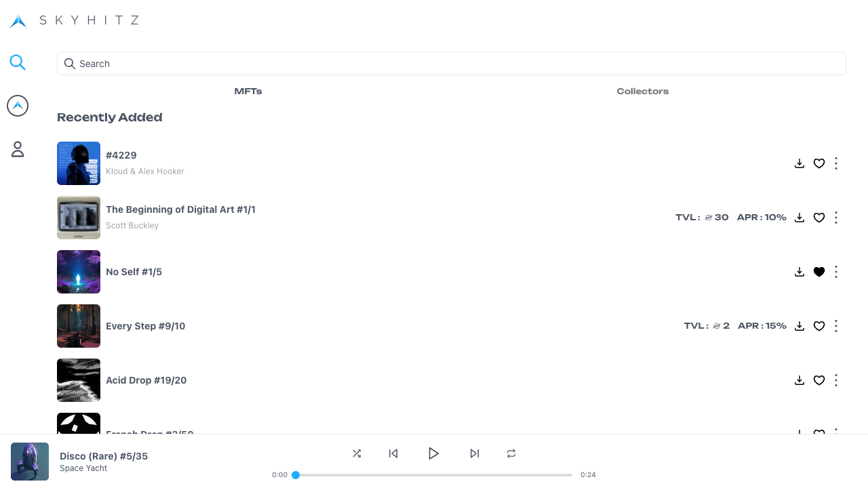
Task: Select the Acid Drop #19/20 title
Action: coord(146,380)
